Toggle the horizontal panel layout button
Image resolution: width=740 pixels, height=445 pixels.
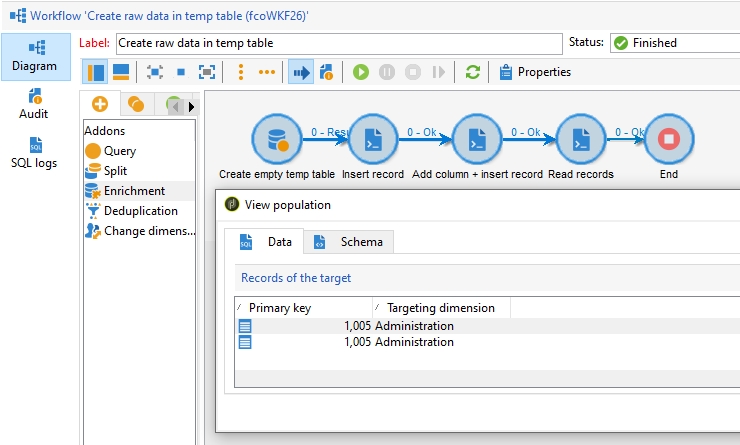pos(120,72)
